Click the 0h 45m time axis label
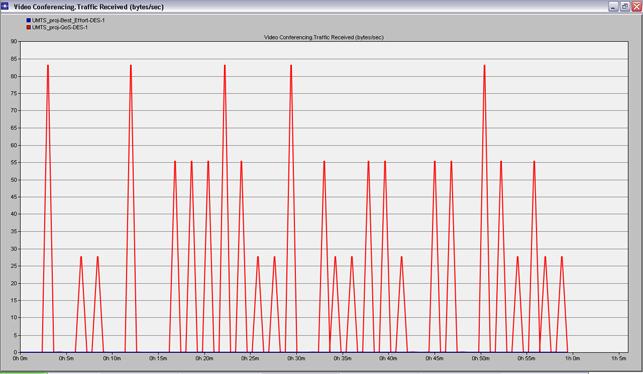This screenshot has height=374, width=643. [x=434, y=358]
